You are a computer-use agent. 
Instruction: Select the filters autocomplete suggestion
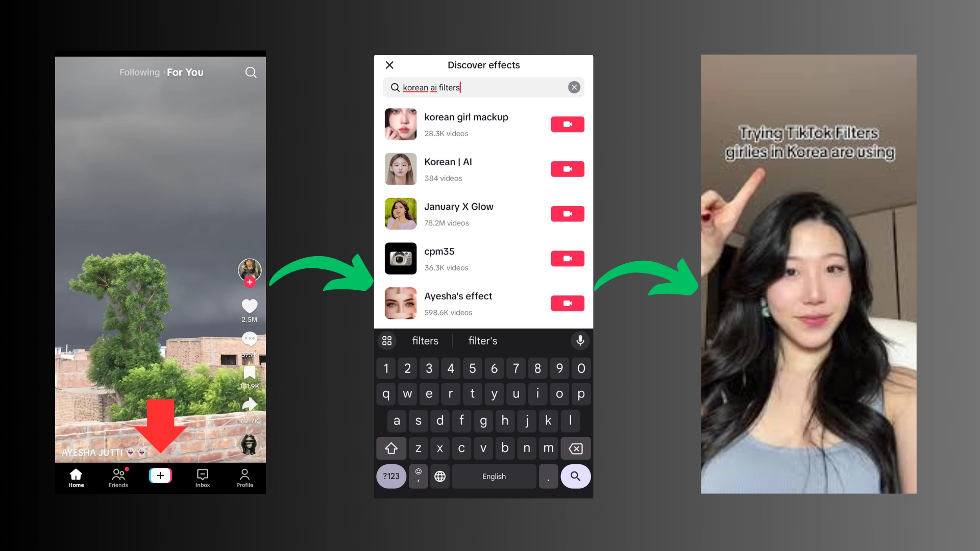tap(425, 340)
